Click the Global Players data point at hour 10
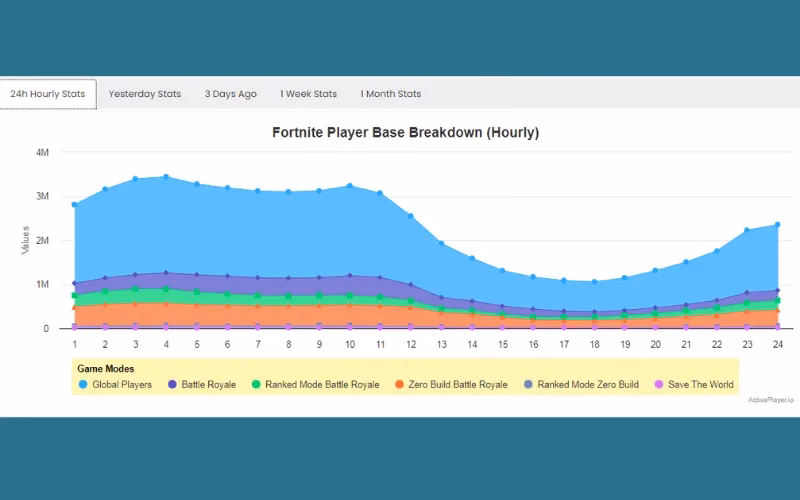800x500 pixels. (x=350, y=186)
